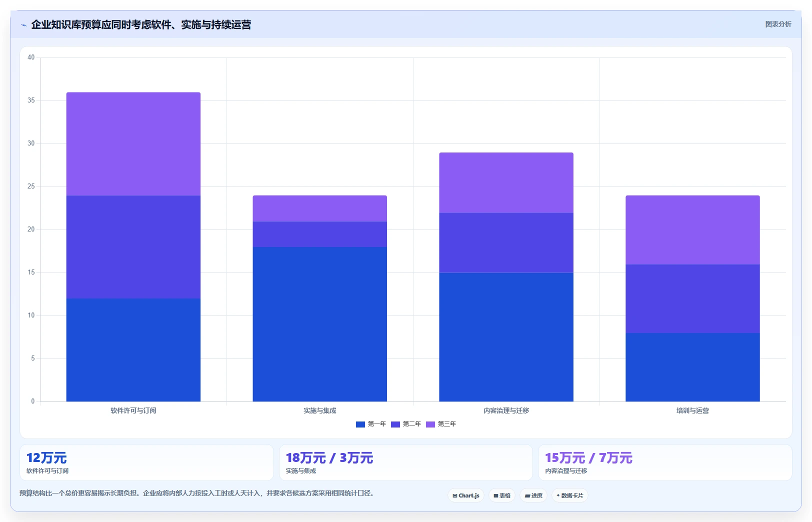Screen dimensions: 812x522
Task: Click the 软件许可与订阅 first-year bar segment
Action: click(133, 350)
